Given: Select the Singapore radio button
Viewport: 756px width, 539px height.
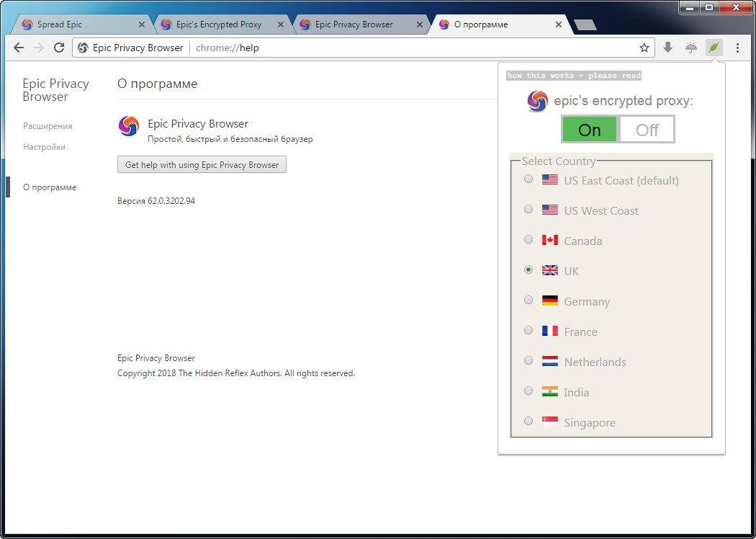Looking at the screenshot, I should pos(528,421).
